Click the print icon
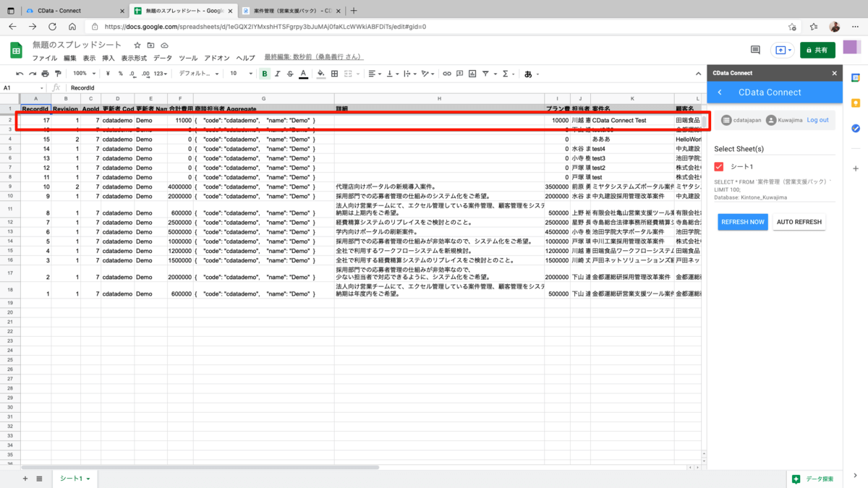 tap(46, 74)
